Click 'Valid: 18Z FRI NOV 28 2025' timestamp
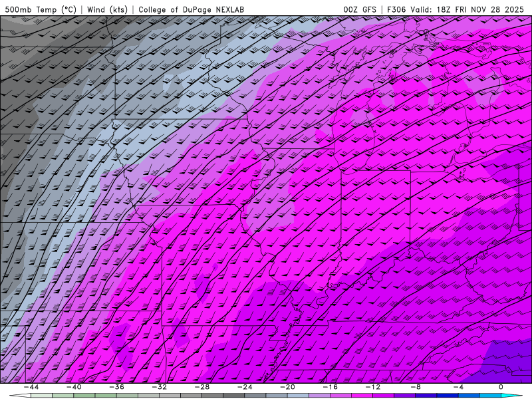Viewport: 532px width, 399px height. point(467,9)
